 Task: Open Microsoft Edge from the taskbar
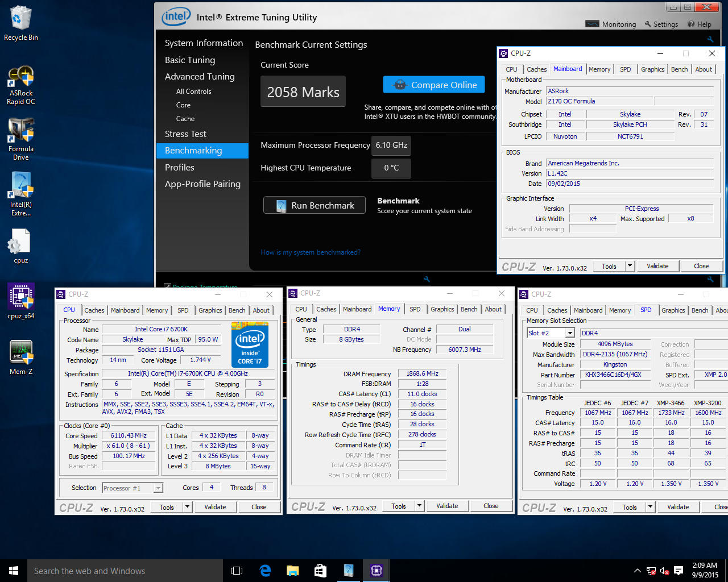click(265, 571)
